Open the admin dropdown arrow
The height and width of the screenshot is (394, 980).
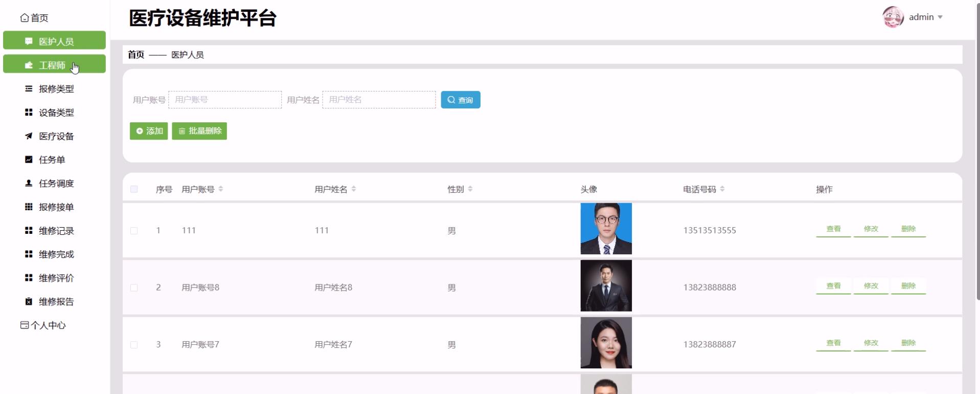[x=940, y=17]
